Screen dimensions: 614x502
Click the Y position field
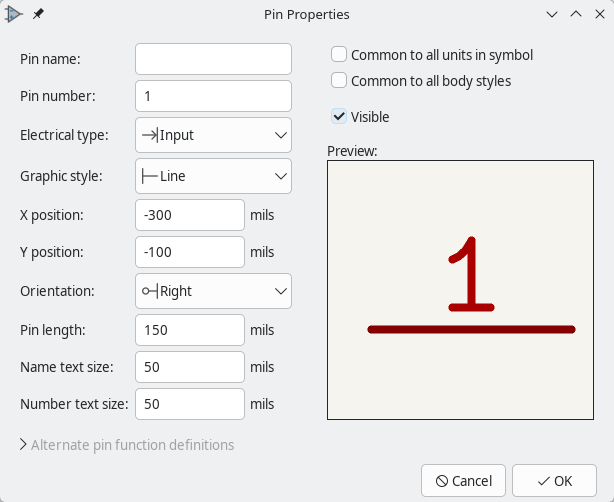coord(190,252)
